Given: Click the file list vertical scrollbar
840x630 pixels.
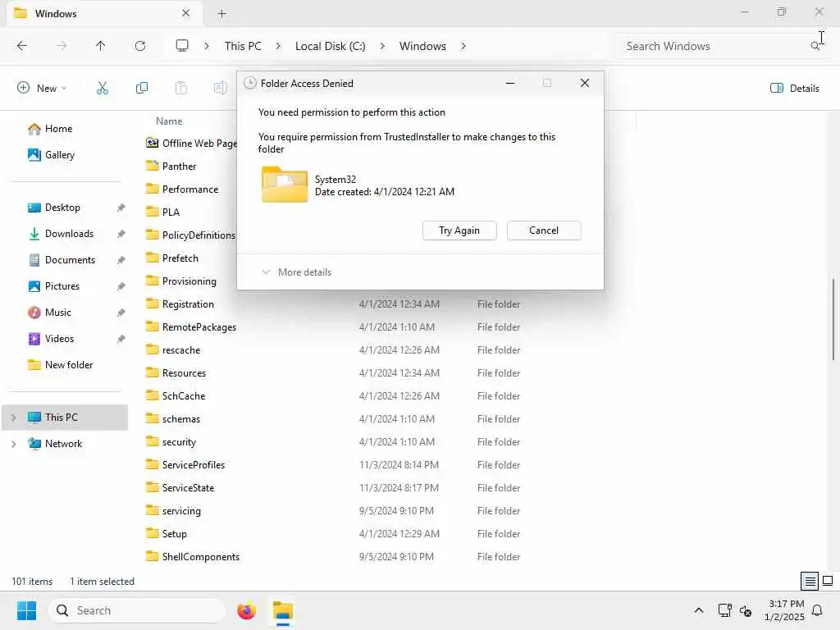Looking at the screenshot, I should coord(833,320).
